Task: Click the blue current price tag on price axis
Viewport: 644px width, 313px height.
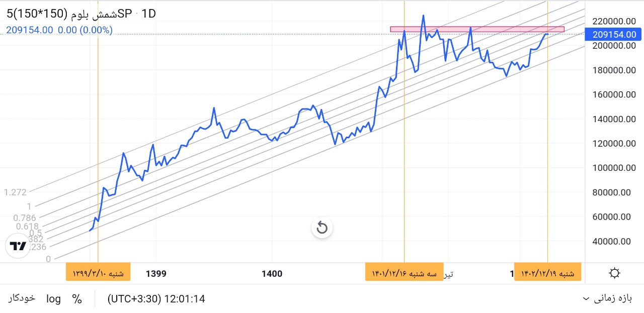Action: point(614,34)
